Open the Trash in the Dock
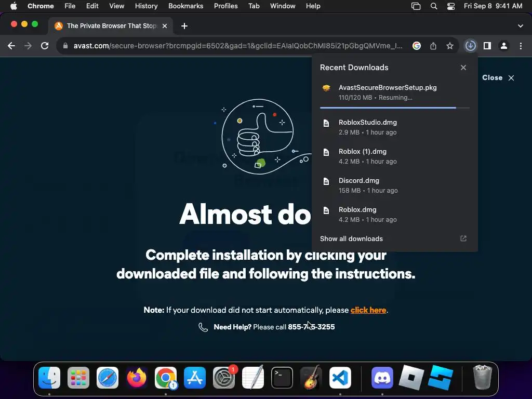The height and width of the screenshot is (399, 532). 483,377
